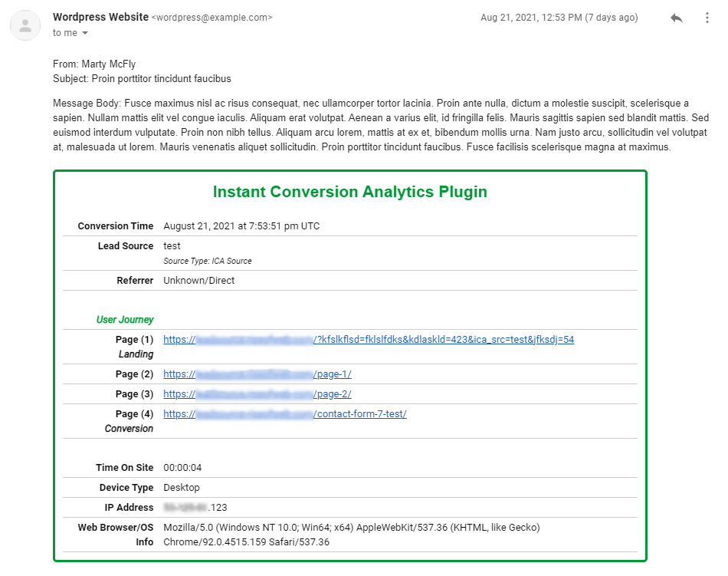Click the 'Referrer' label
The height and width of the screenshot is (576, 728).
click(135, 281)
